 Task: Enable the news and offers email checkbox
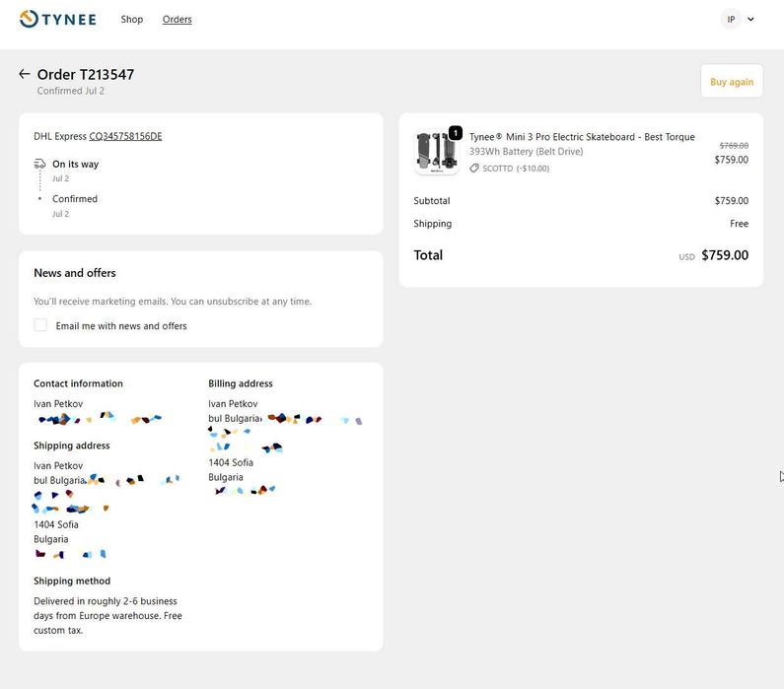pyautogui.click(x=40, y=325)
